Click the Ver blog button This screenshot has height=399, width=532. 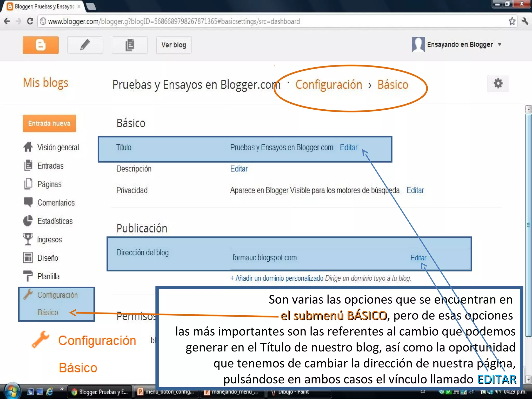click(174, 45)
